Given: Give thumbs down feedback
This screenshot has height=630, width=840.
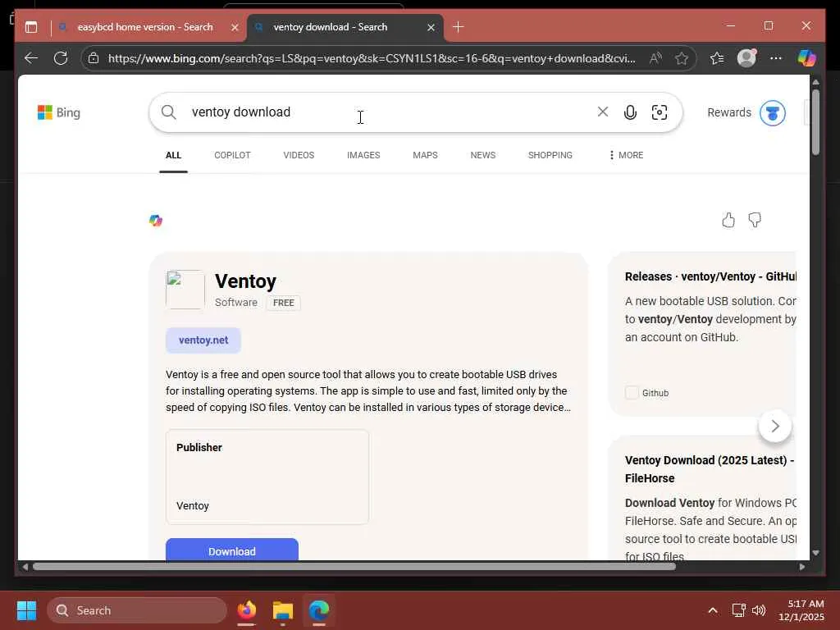Looking at the screenshot, I should [x=755, y=220].
